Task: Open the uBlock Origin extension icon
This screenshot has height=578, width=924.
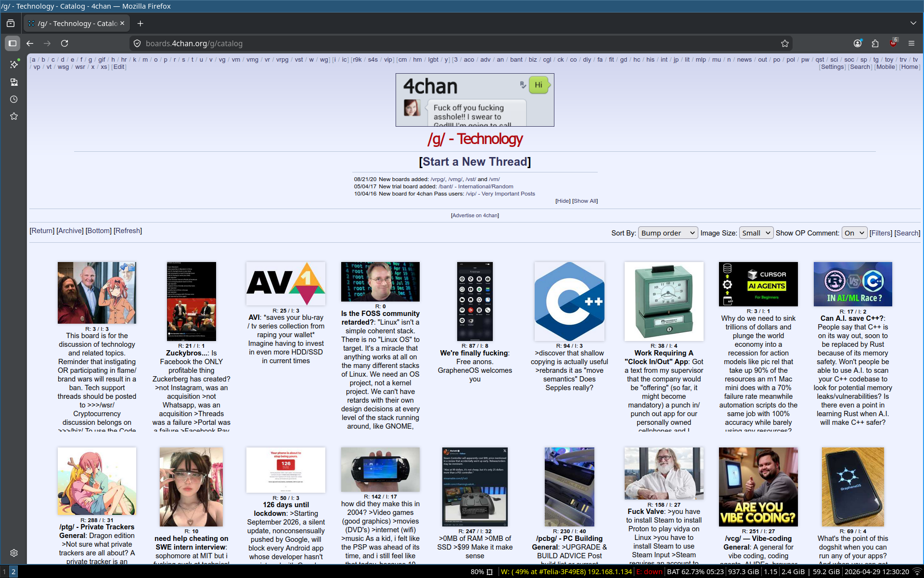Action: (x=893, y=43)
